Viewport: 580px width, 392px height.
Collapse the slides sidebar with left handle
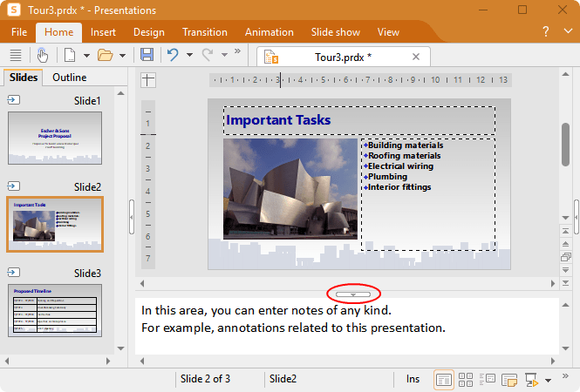[132, 217]
